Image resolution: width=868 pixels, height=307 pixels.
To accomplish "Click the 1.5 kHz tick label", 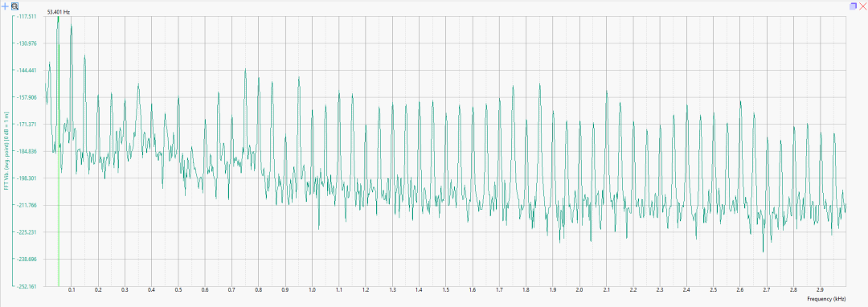I will point(445,290).
